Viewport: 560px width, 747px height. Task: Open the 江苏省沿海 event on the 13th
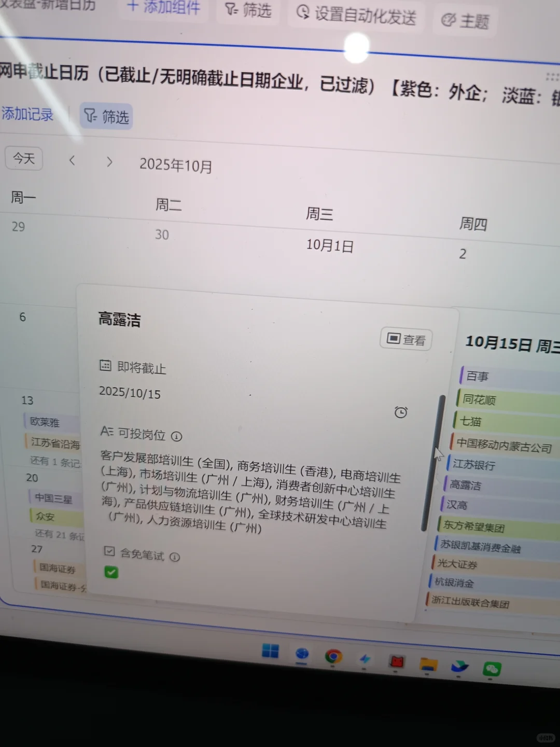click(53, 442)
